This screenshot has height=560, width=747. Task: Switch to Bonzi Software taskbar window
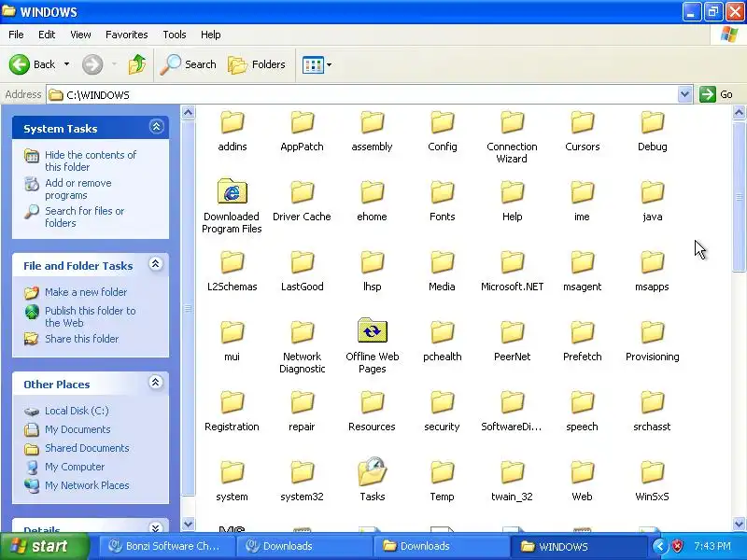[x=167, y=546]
